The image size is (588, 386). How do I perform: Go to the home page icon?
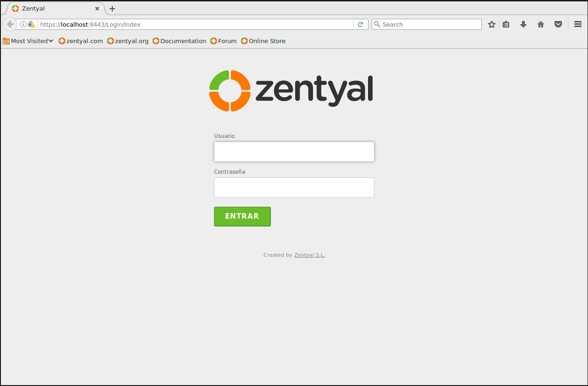pos(541,24)
